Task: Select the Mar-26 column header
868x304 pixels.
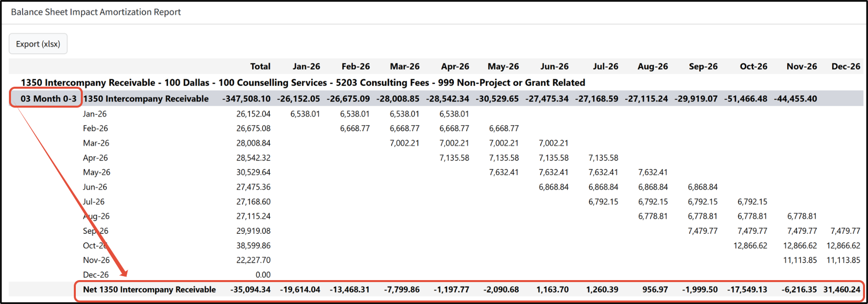Action: coord(405,66)
